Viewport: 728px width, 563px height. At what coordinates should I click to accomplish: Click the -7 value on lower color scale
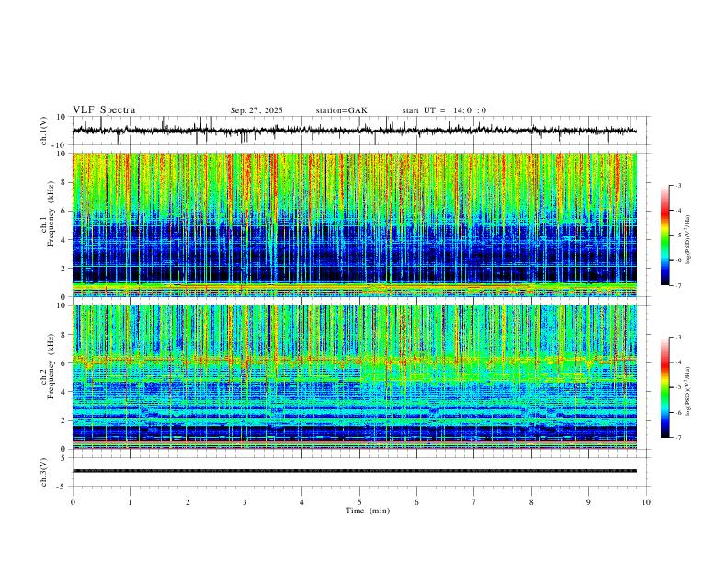678,438
